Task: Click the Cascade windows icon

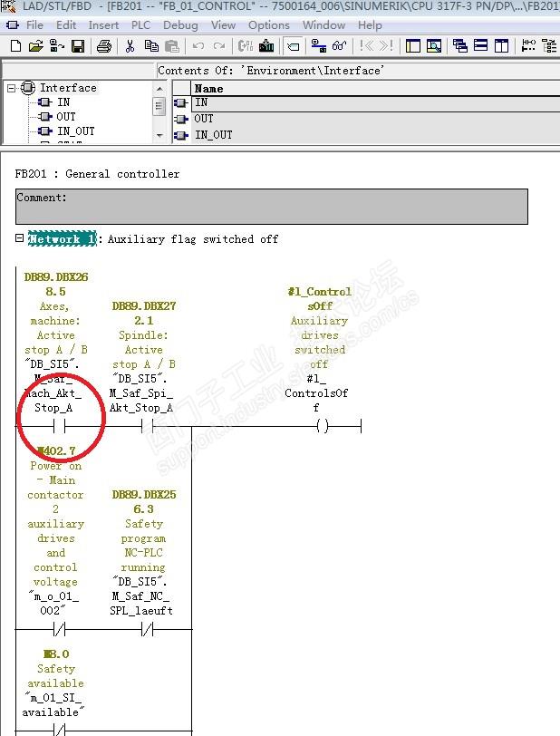Action: 460,46
